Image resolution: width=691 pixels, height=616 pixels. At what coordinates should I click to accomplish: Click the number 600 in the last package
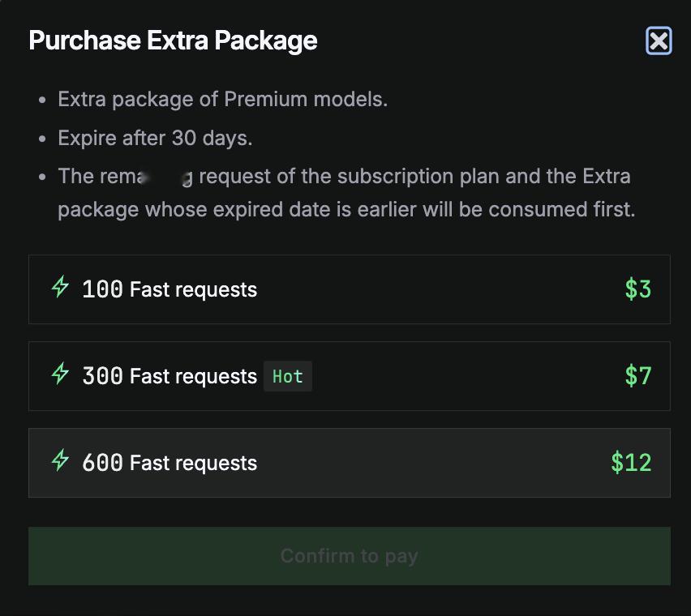coord(103,463)
